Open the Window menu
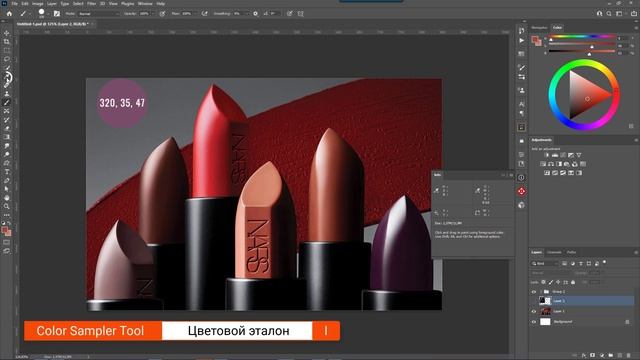The width and height of the screenshot is (640, 360). (x=145, y=3)
